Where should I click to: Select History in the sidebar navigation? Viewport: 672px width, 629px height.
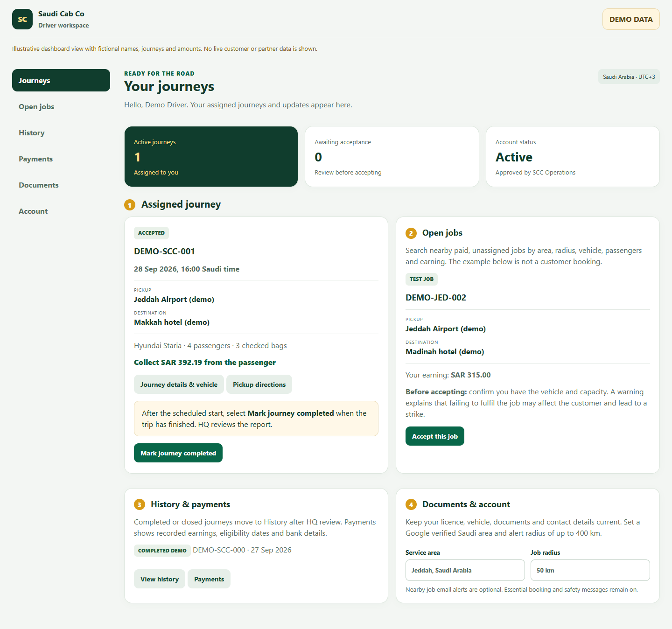pos(61,133)
